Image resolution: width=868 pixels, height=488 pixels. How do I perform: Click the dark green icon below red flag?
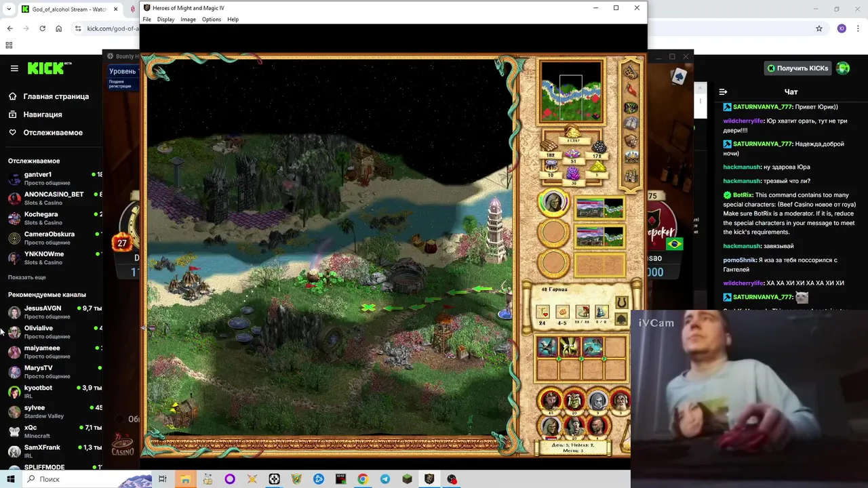[x=631, y=107]
